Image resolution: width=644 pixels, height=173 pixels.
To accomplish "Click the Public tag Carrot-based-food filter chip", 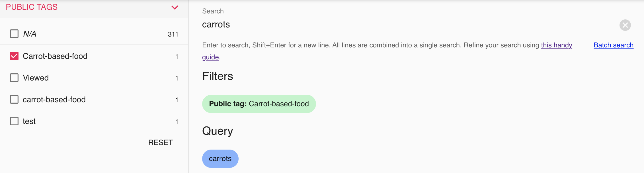I will click(x=259, y=104).
